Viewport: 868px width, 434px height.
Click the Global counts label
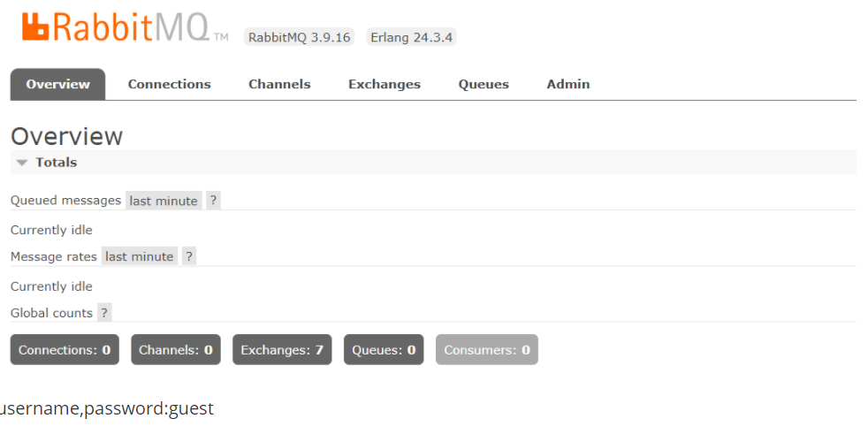pyautogui.click(x=51, y=313)
